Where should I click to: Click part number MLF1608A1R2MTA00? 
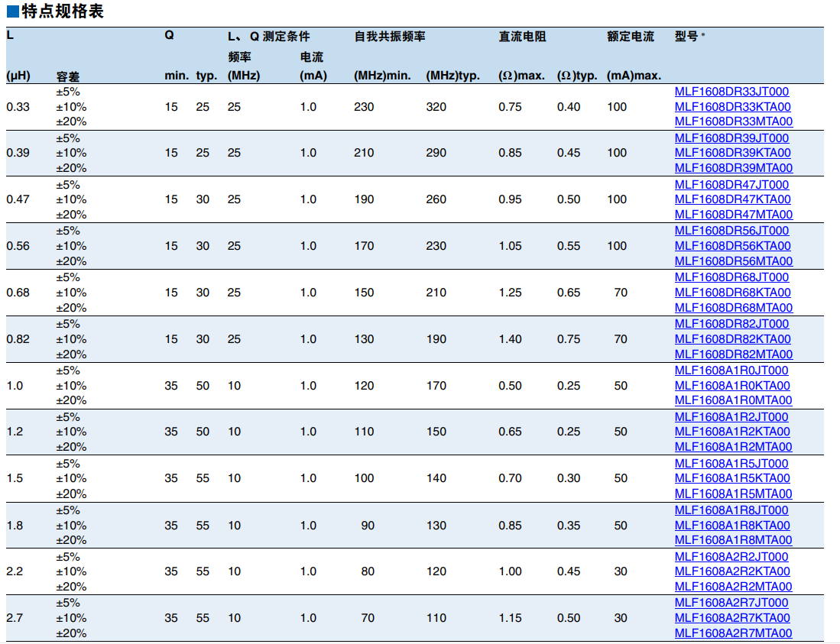[x=733, y=446]
